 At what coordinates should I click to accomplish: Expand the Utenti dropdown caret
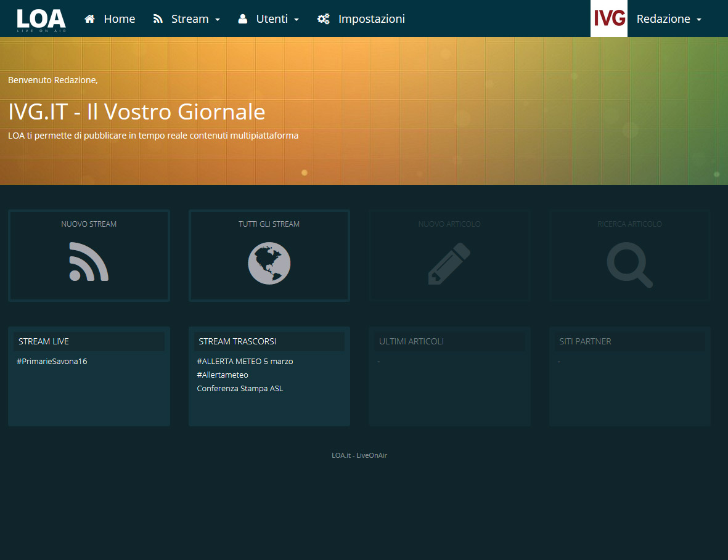[x=297, y=20]
